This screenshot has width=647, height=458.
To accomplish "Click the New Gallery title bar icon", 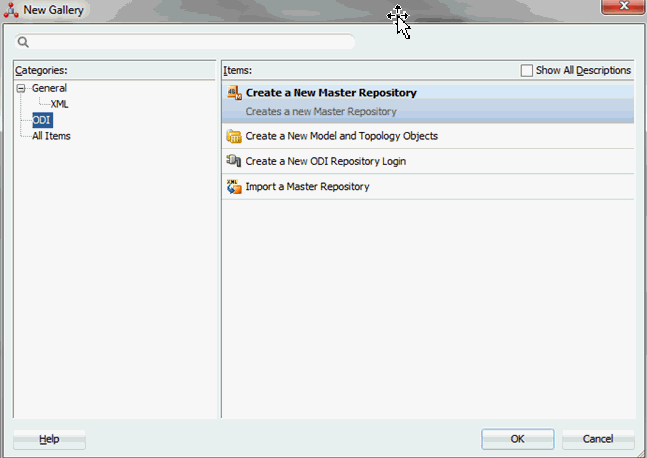I will [x=11, y=10].
